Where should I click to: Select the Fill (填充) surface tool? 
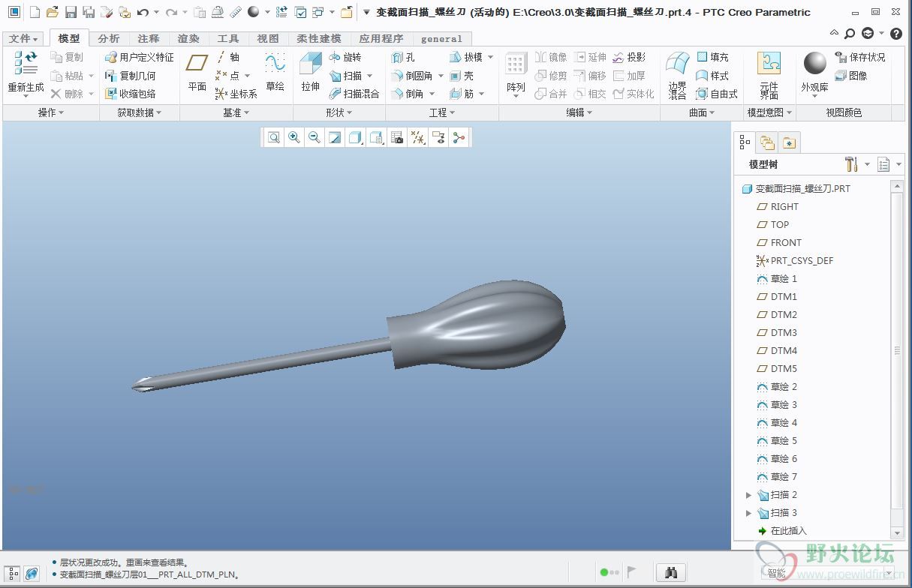coord(712,57)
